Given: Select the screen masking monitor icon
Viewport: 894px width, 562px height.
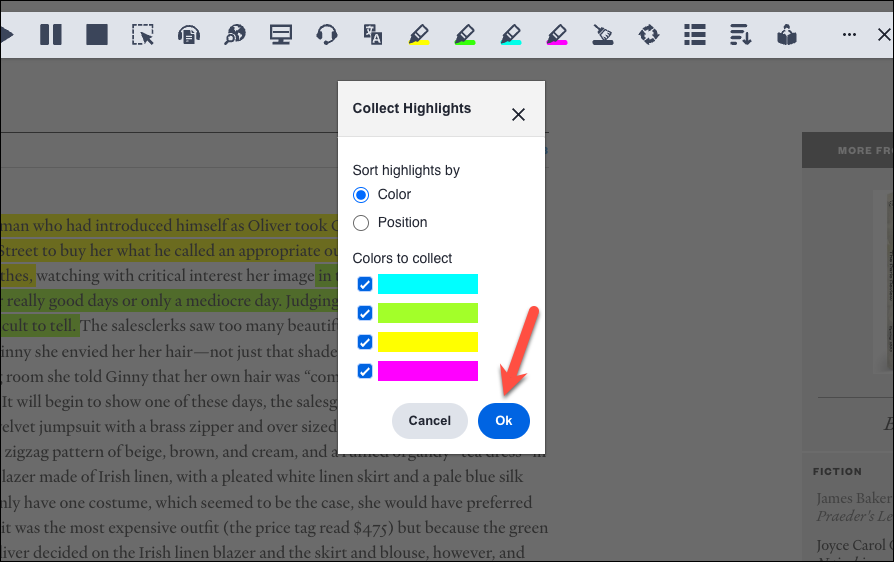Looking at the screenshot, I should [281, 35].
